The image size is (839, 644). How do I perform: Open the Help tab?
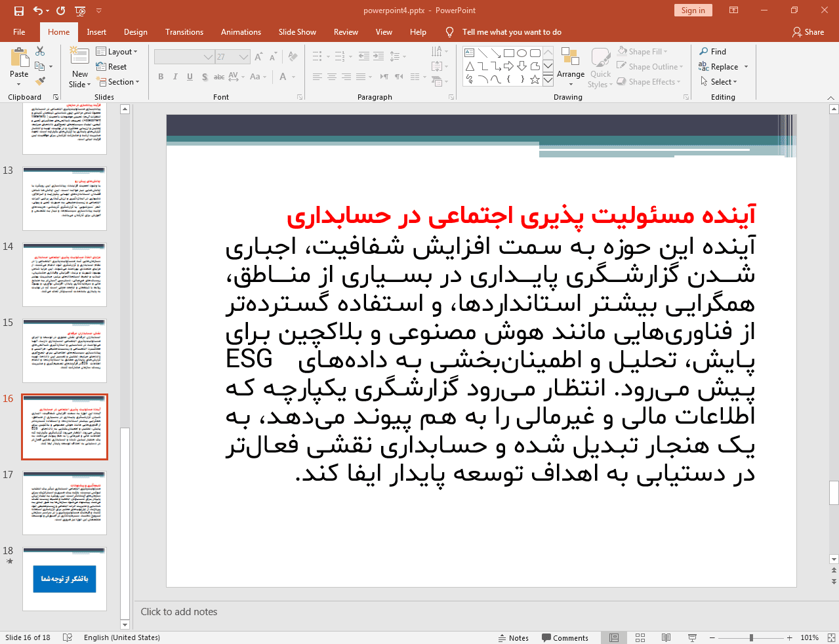point(418,32)
